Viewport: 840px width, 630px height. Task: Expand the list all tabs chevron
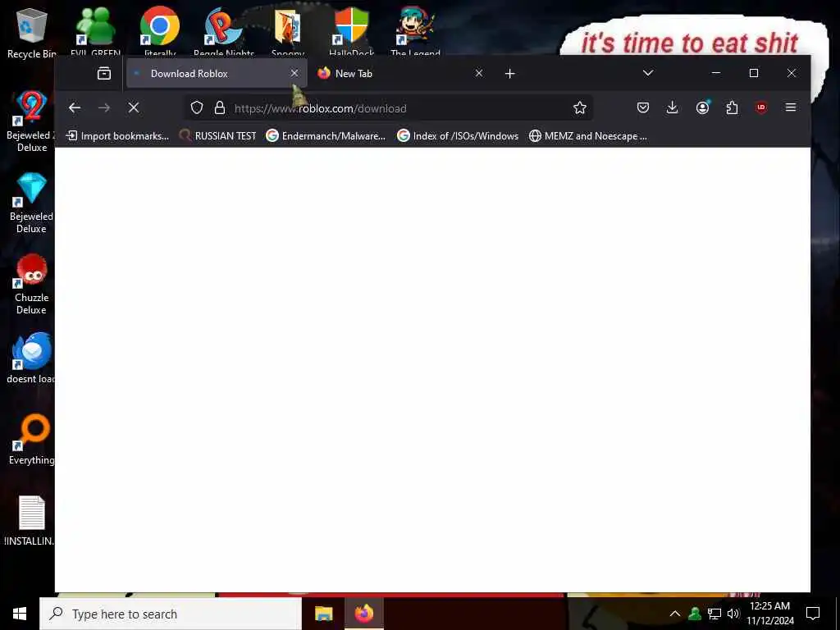(648, 73)
